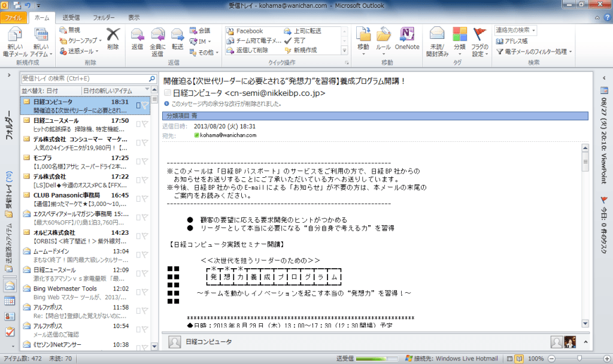Open the 新しいアイテム menu button
The width and height of the screenshot is (613, 364).
[x=41, y=42]
